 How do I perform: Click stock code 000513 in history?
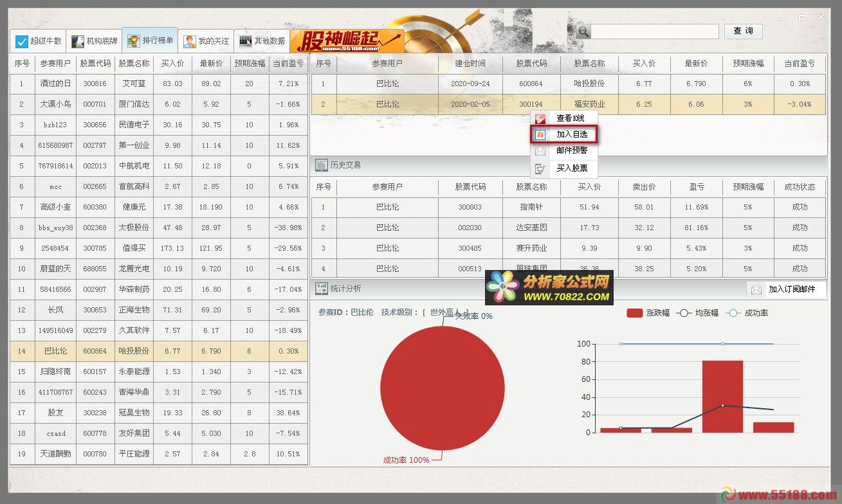tap(470, 269)
